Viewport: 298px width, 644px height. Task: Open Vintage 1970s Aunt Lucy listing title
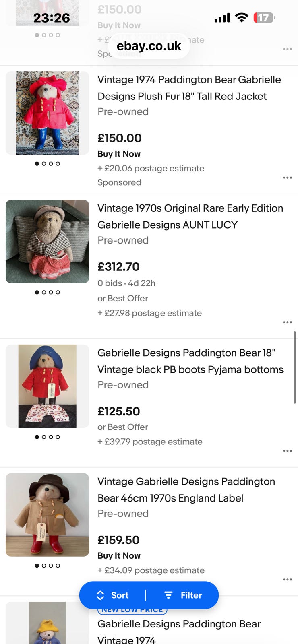click(x=190, y=217)
